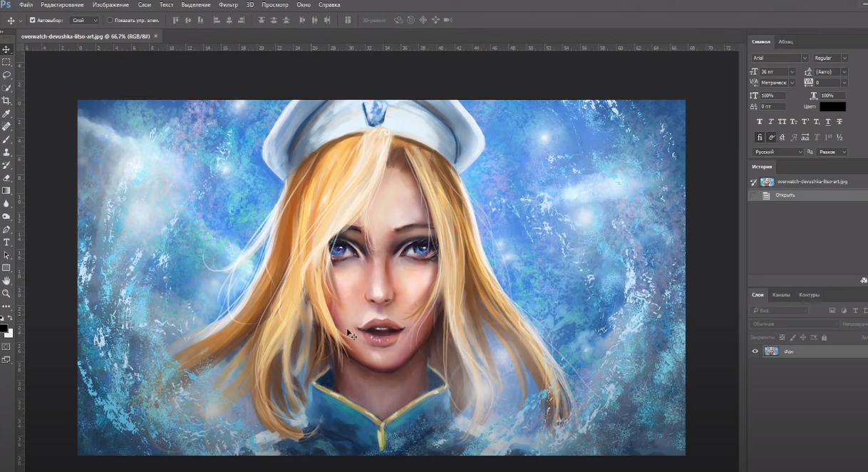Select the Healing Brush tool
Screen dimensions: 868x472
coord(6,126)
